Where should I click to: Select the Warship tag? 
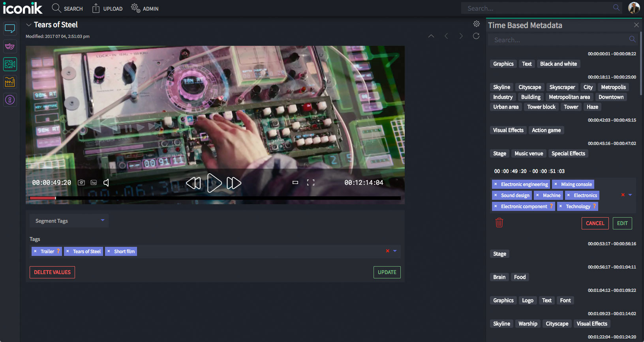(528, 323)
